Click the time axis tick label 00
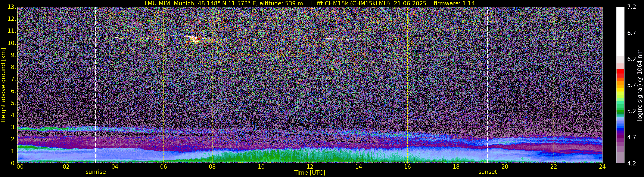The width and height of the screenshot is (644, 177). 20,167
